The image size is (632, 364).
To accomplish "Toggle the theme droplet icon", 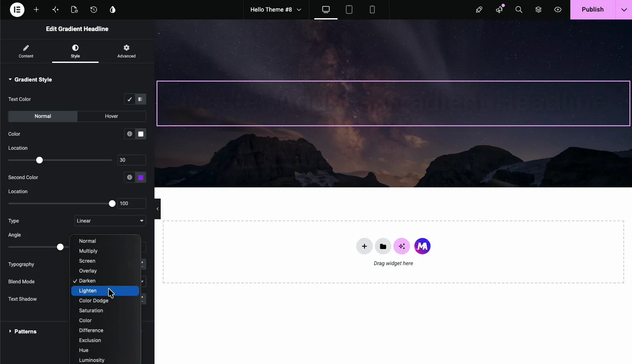I will click(113, 10).
